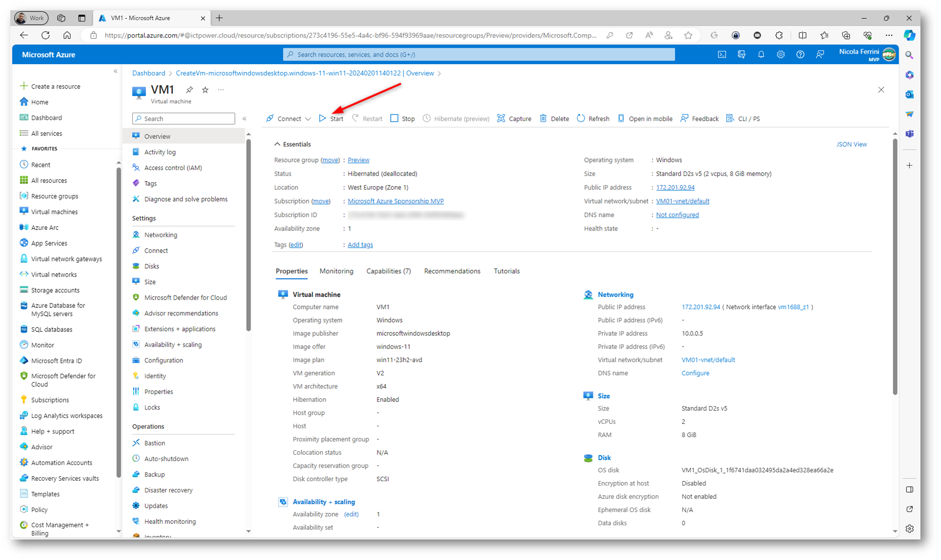Open the ellipsis more options next to VM1
This screenshot has width=941, height=560.
221,90
